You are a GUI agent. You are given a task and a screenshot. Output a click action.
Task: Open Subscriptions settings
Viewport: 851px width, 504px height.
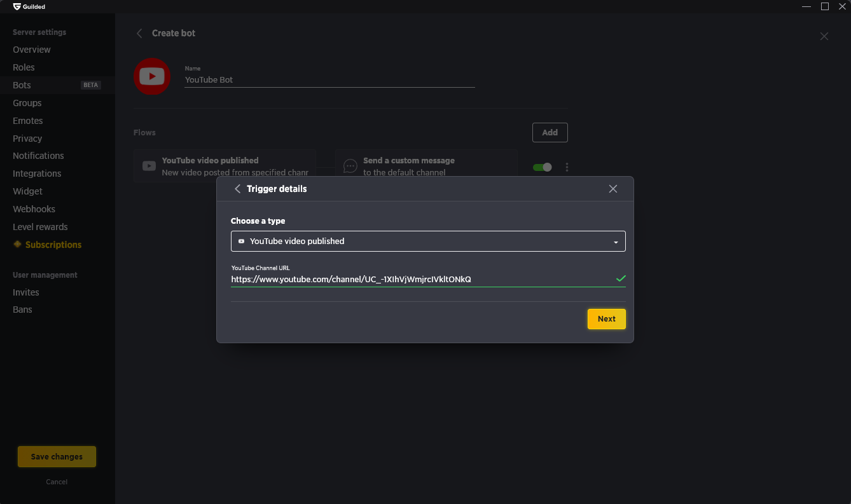tap(53, 245)
